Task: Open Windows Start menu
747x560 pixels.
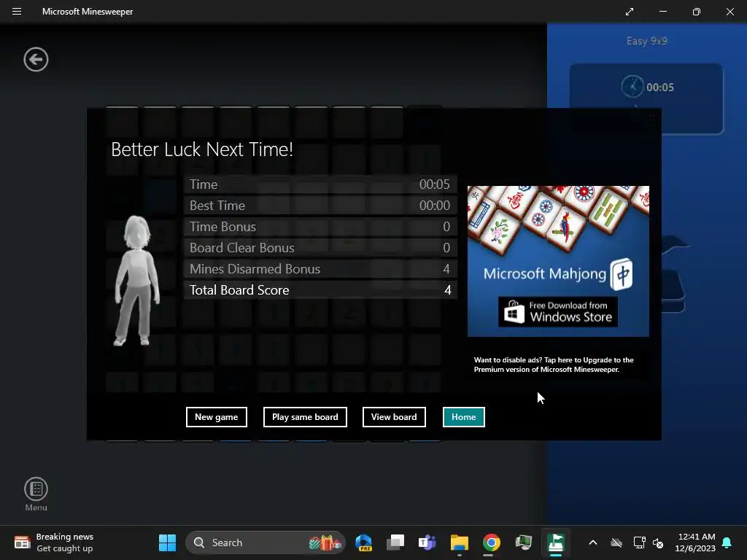Action: point(167,542)
